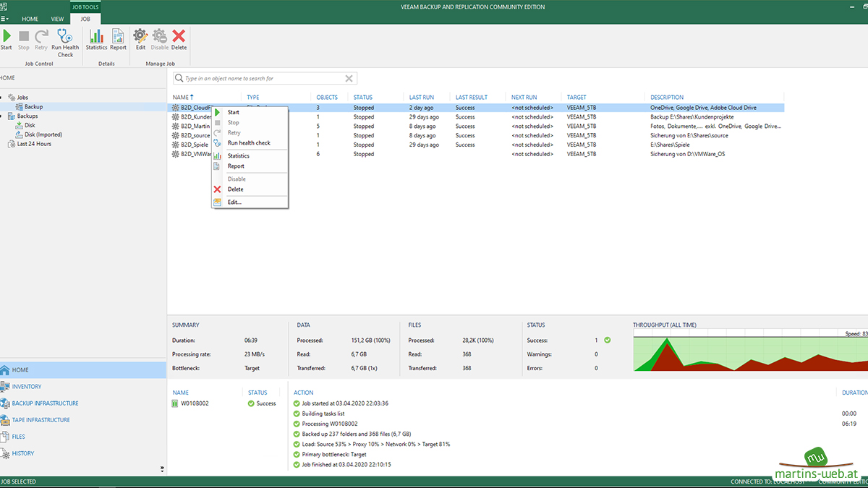Sort the job list by TARGET column
This screenshot has width=868, height=488.
coord(576,98)
